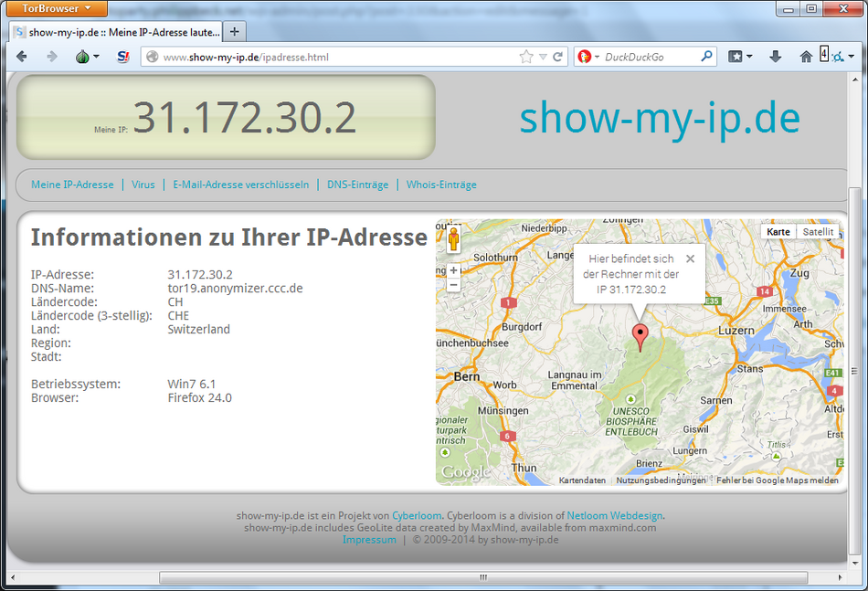Screen dimensions: 868x591
Task: Close the map info popup
Action: pos(690,259)
